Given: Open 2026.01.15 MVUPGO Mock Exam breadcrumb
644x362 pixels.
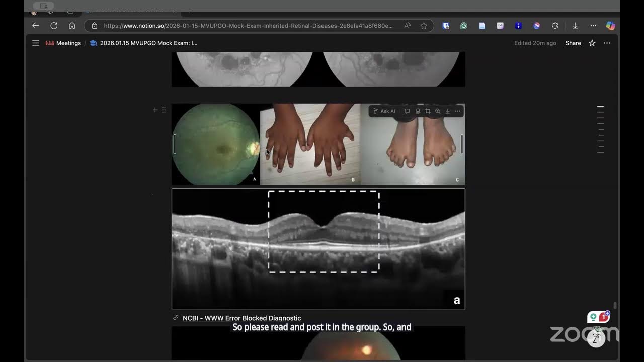Looking at the screenshot, I should (x=143, y=43).
